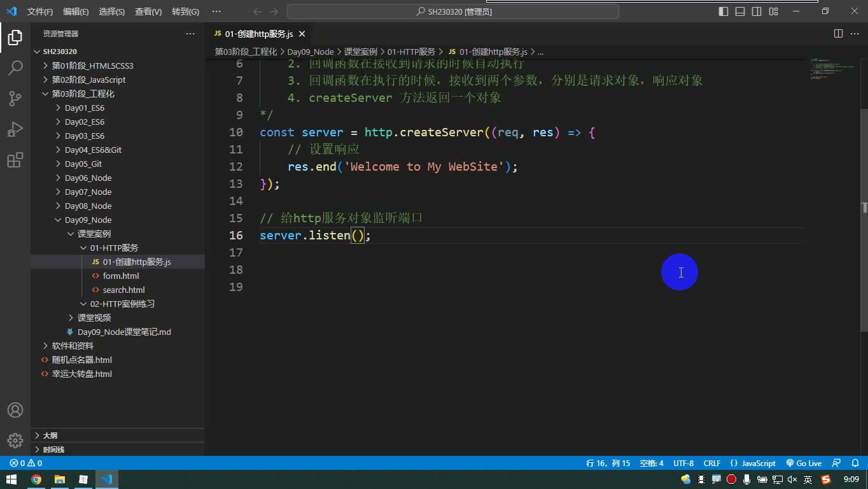Open the Run and Debug view
Viewport: 868px width, 489px height.
15,129
